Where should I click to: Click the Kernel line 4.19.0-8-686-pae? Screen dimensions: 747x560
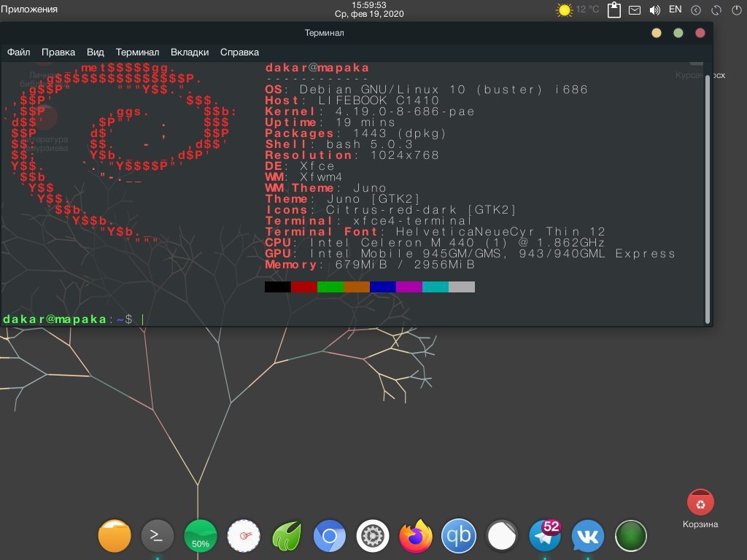tap(370, 112)
